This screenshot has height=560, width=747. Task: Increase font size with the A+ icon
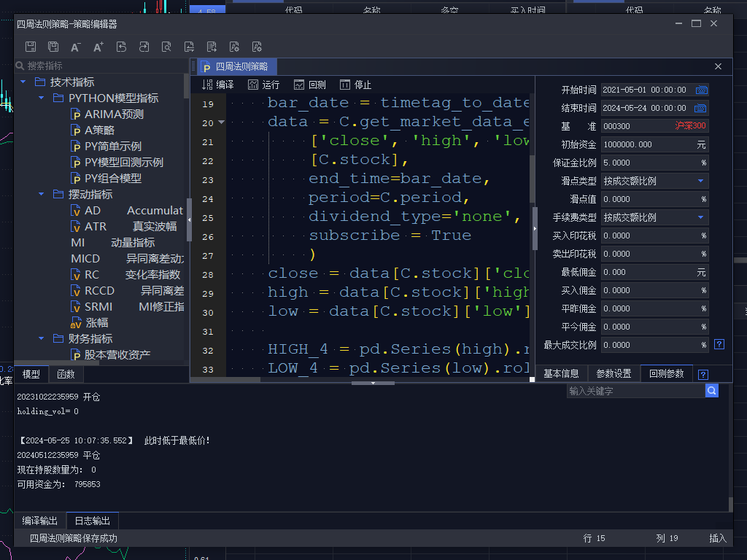(x=98, y=47)
